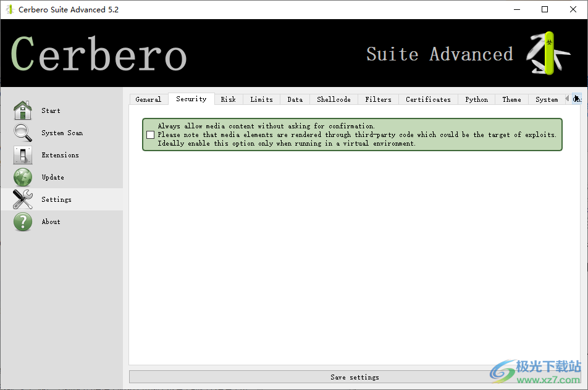Click the Settings wrench and screwdriver icon

[23, 199]
